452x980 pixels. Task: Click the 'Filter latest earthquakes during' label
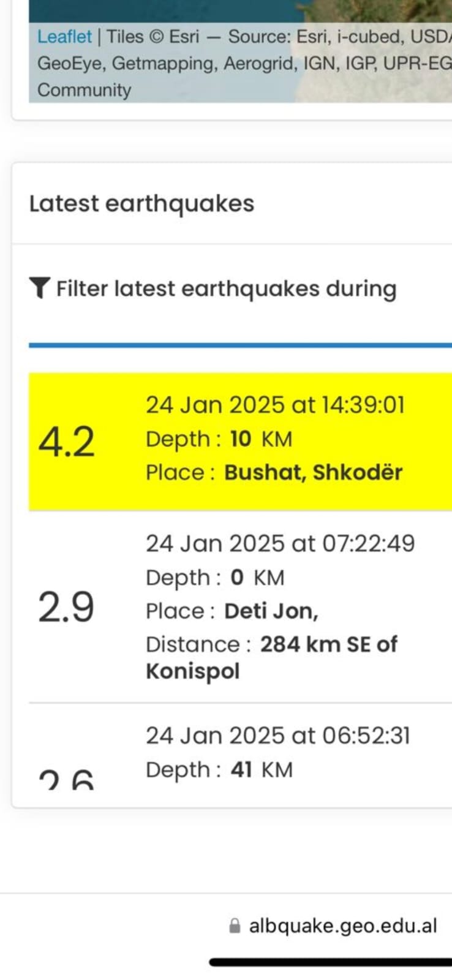(226, 288)
